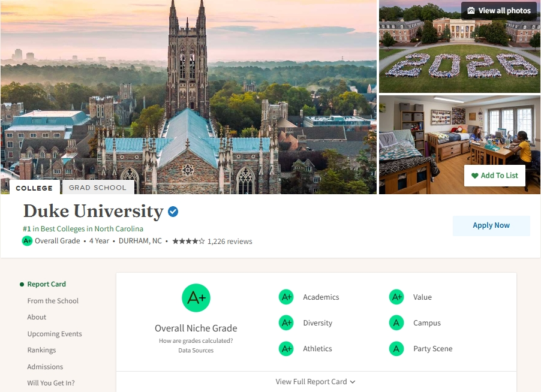Open View all photos gallery

click(x=499, y=11)
